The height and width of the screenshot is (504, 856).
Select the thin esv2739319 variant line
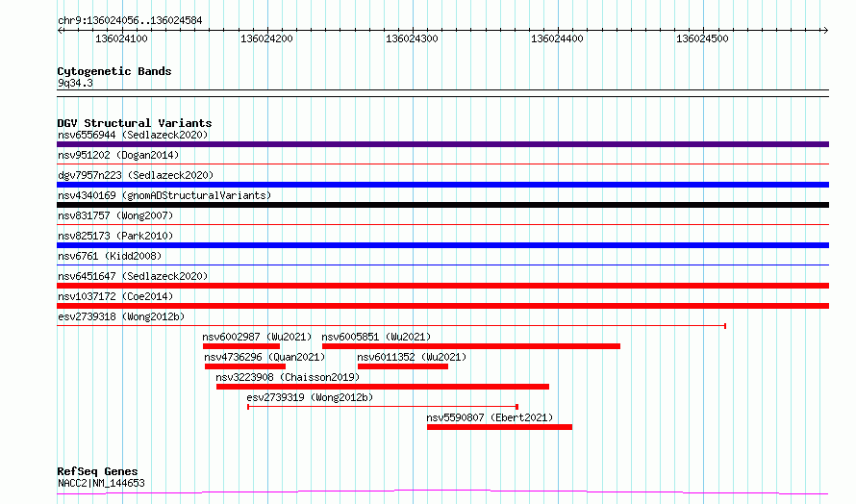click(x=383, y=406)
